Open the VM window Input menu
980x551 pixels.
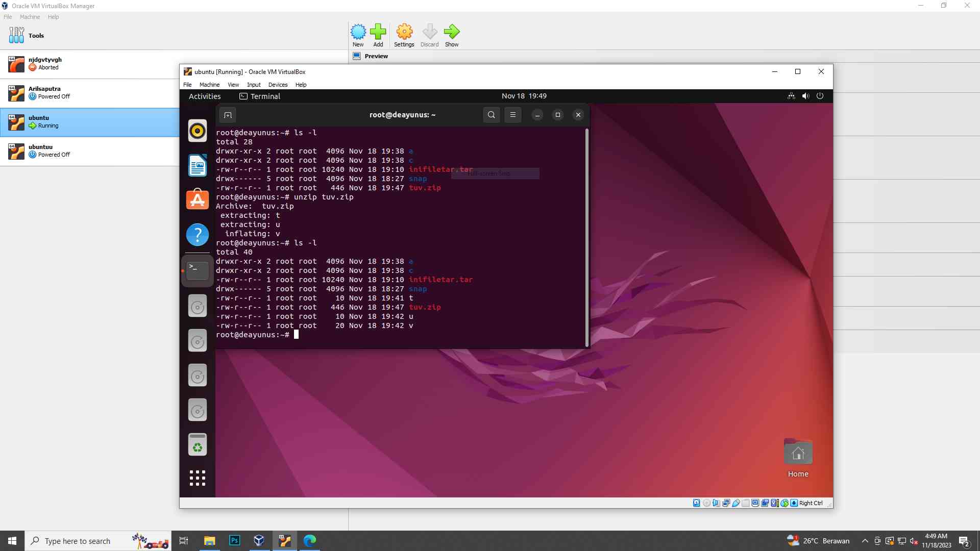tap(254, 85)
